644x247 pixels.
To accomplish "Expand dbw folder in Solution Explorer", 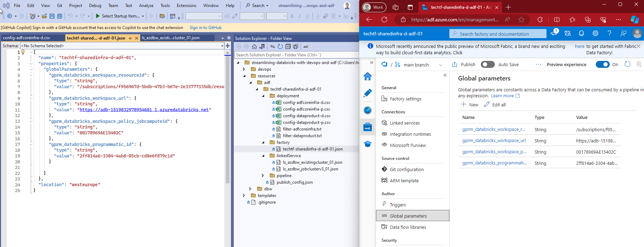I will point(251,189).
